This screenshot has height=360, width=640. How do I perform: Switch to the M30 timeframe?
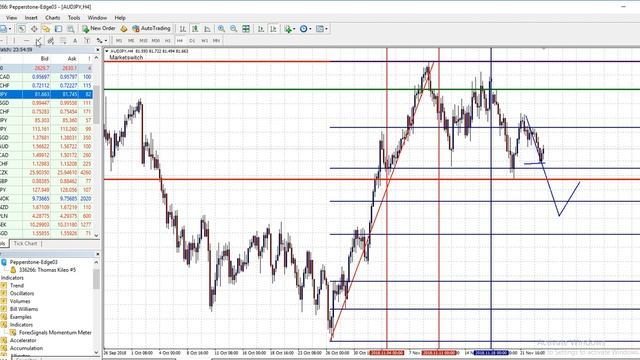click(156, 40)
